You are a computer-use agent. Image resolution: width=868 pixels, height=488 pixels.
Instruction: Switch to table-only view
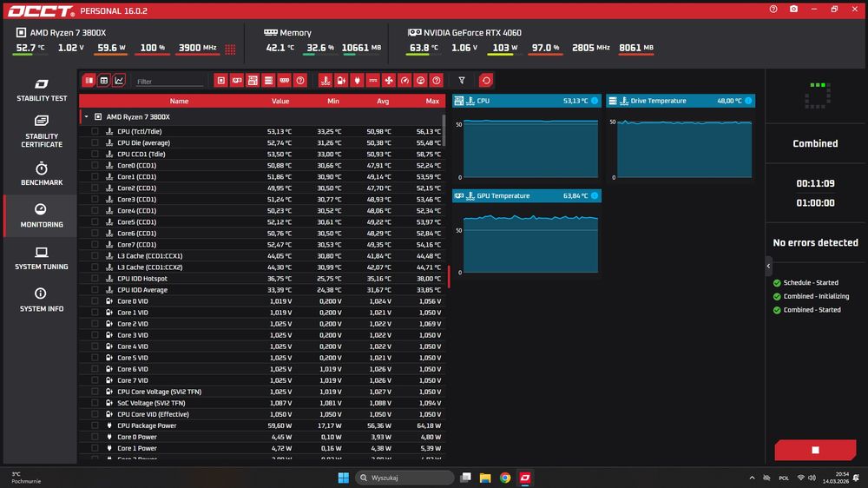[103, 81]
